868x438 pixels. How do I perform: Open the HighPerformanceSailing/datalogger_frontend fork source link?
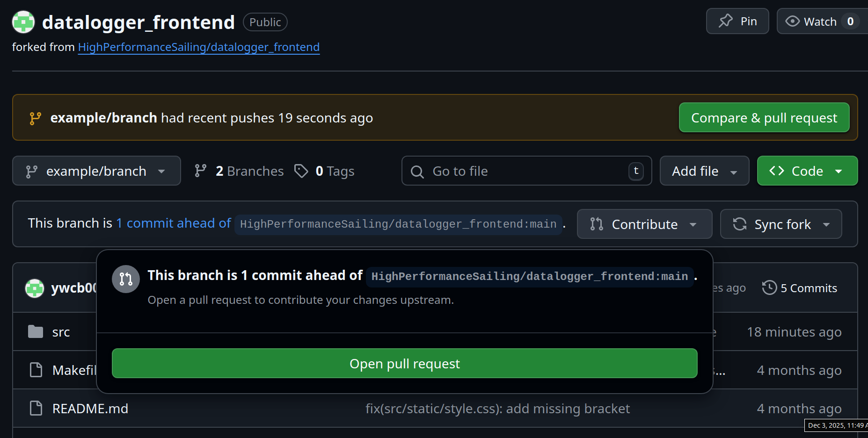[x=198, y=47]
